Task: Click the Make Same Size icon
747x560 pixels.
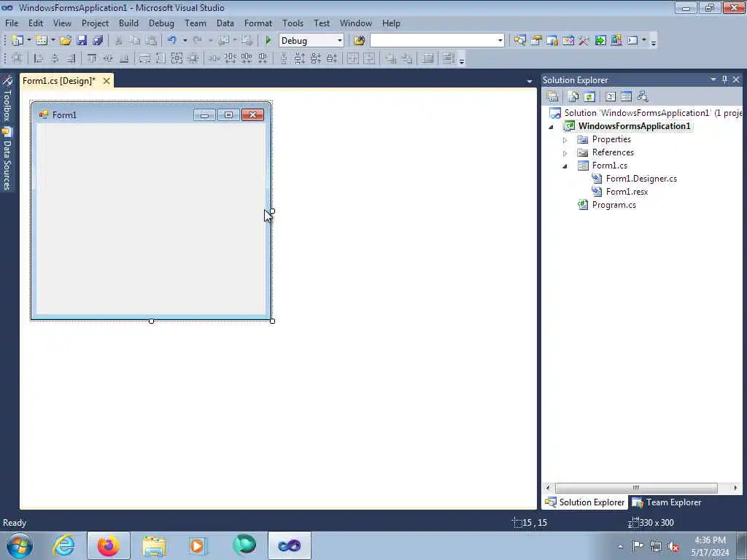Action: (177, 58)
